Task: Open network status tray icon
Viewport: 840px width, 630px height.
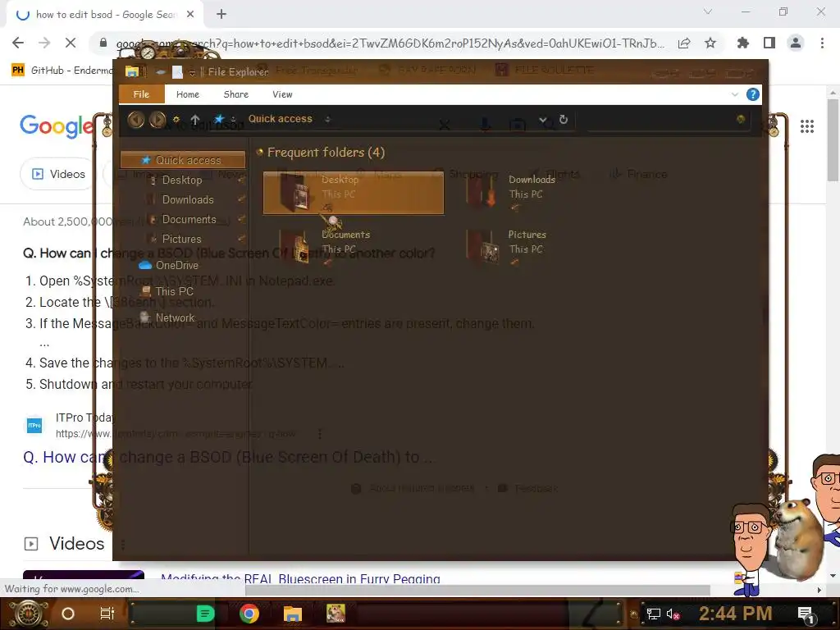Action: tap(653, 614)
